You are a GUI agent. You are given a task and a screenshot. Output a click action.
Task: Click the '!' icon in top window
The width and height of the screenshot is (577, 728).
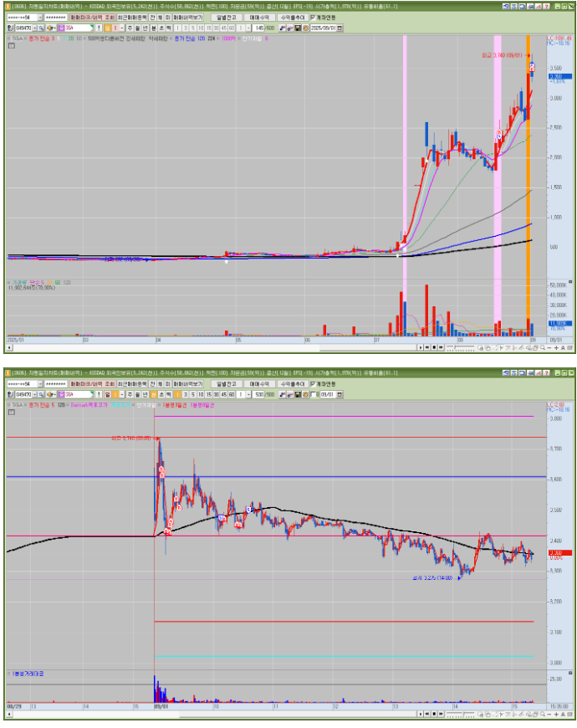coord(99,28)
